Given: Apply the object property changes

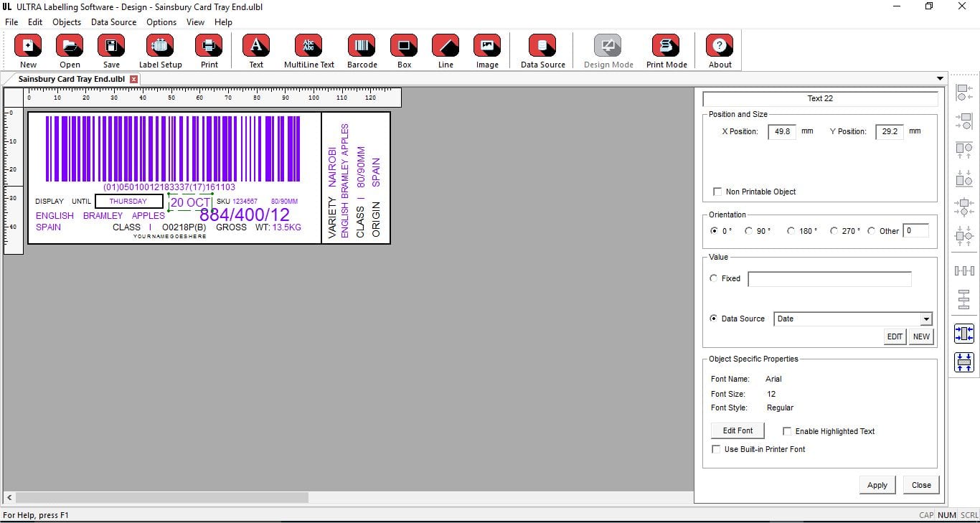Looking at the screenshot, I should tap(877, 485).
